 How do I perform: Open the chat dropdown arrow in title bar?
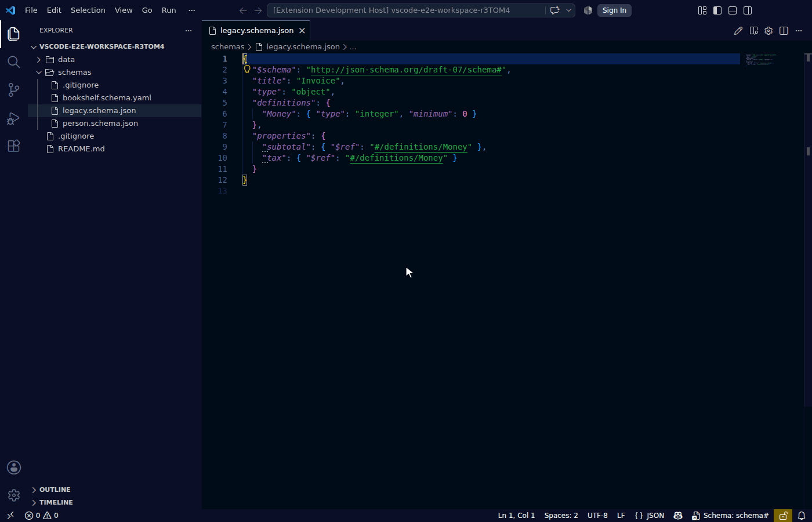pyautogui.click(x=568, y=10)
